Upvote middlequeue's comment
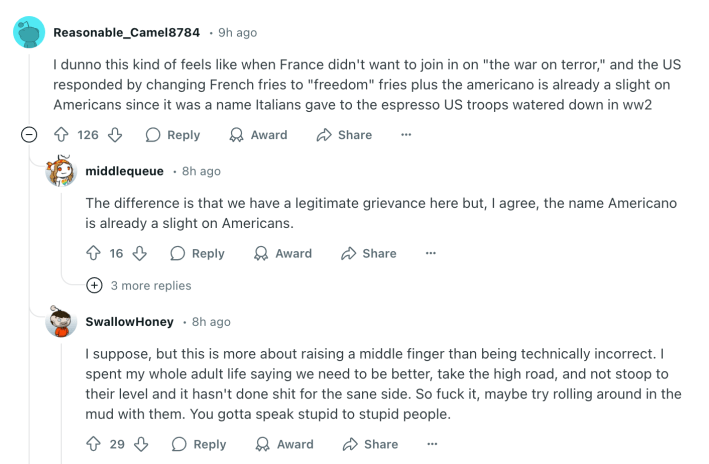 (x=94, y=254)
